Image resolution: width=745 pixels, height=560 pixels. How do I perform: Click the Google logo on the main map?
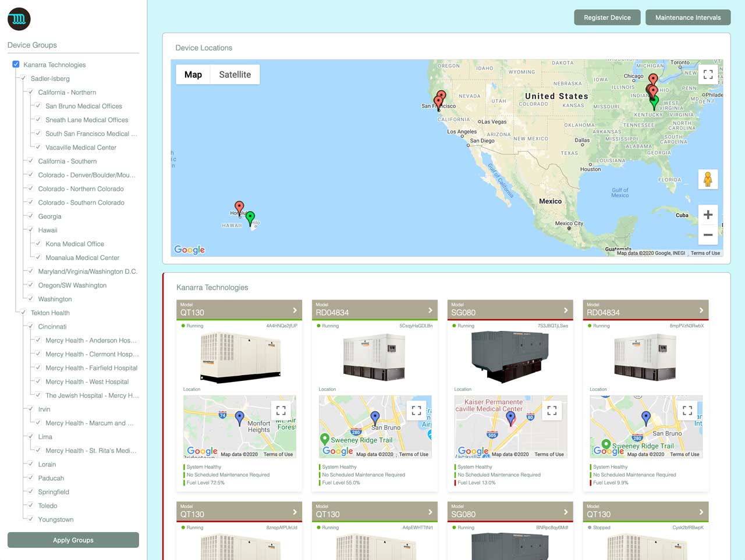pos(190,249)
